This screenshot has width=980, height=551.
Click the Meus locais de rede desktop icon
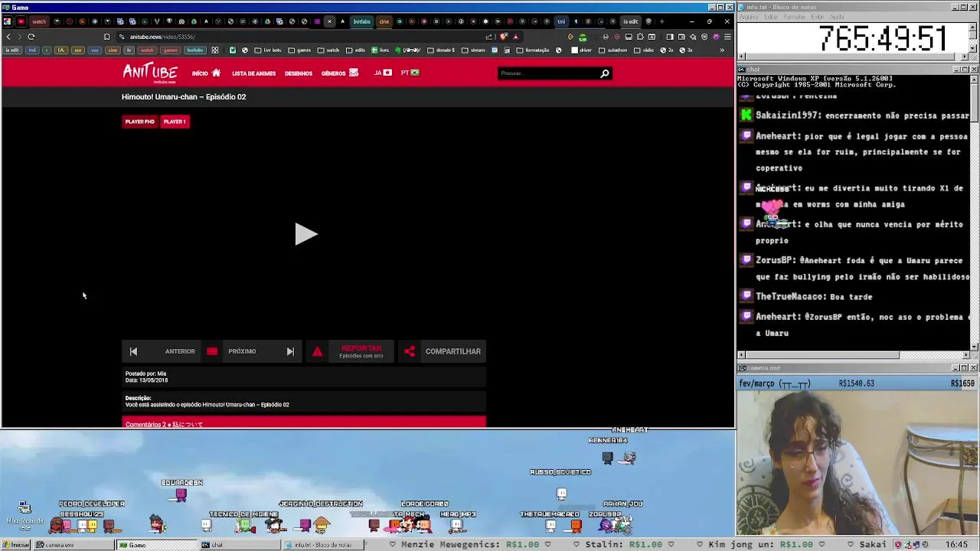24,516
